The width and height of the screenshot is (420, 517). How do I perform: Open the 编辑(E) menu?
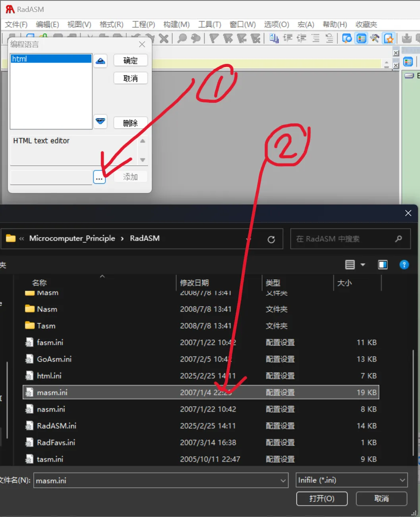point(47,24)
